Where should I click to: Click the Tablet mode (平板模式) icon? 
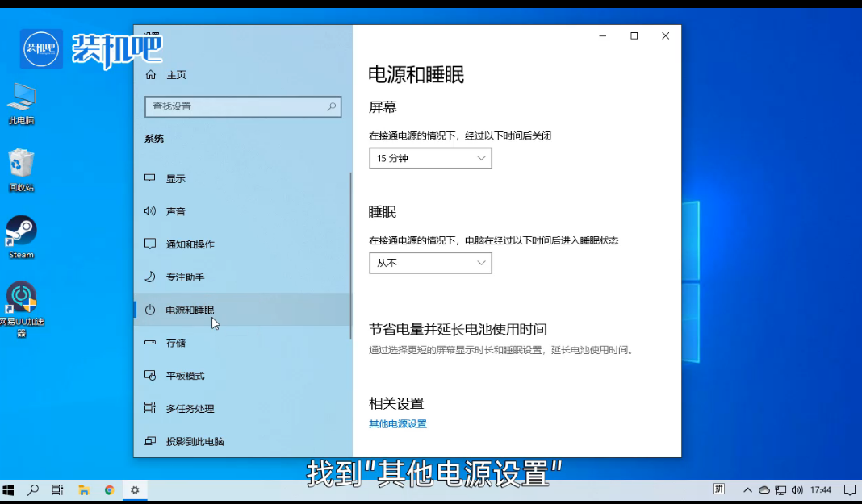coord(150,376)
